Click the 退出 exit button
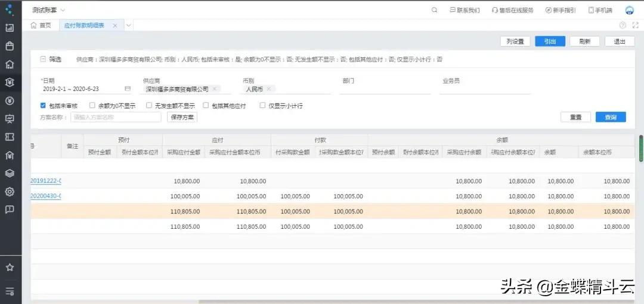This screenshot has width=644, height=304. 620,42
